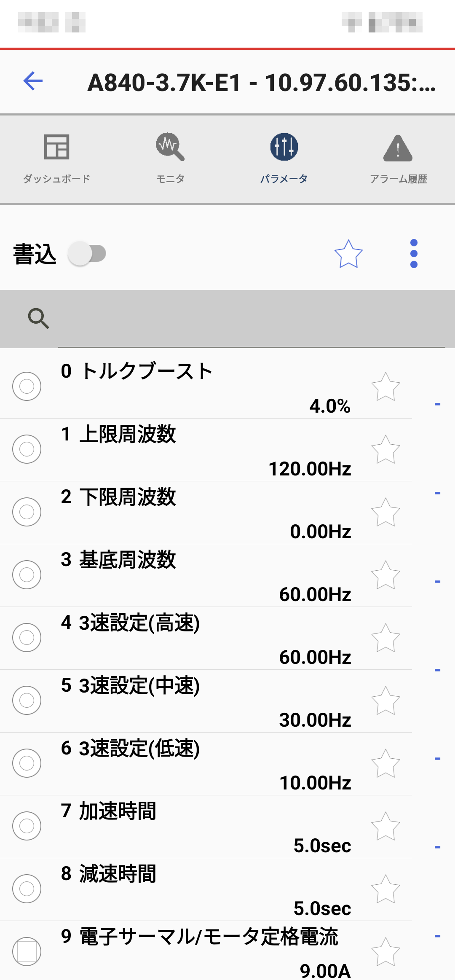
Task: Star the 3速設定(高速) parameter
Action: [x=385, y=638]
